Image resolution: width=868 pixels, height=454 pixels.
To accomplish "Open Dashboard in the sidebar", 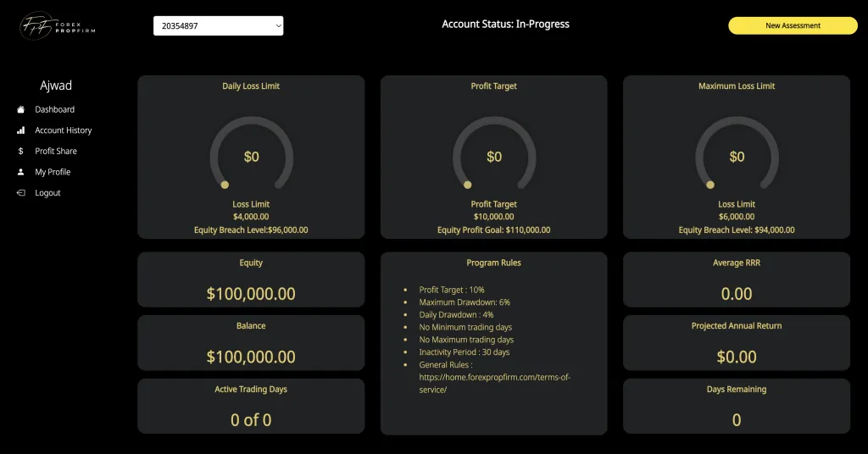I will coord(55,109).
